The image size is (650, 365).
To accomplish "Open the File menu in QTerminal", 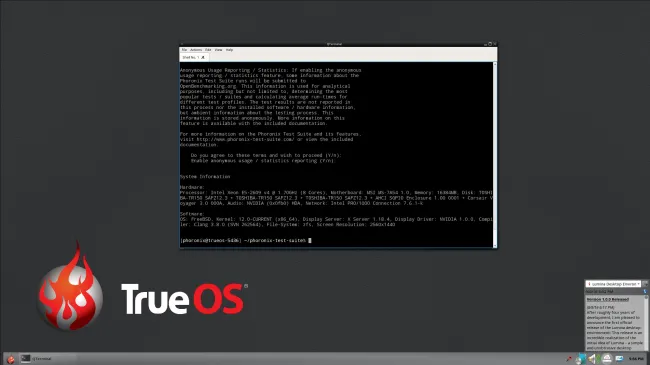I will click(x=184, y=50).
